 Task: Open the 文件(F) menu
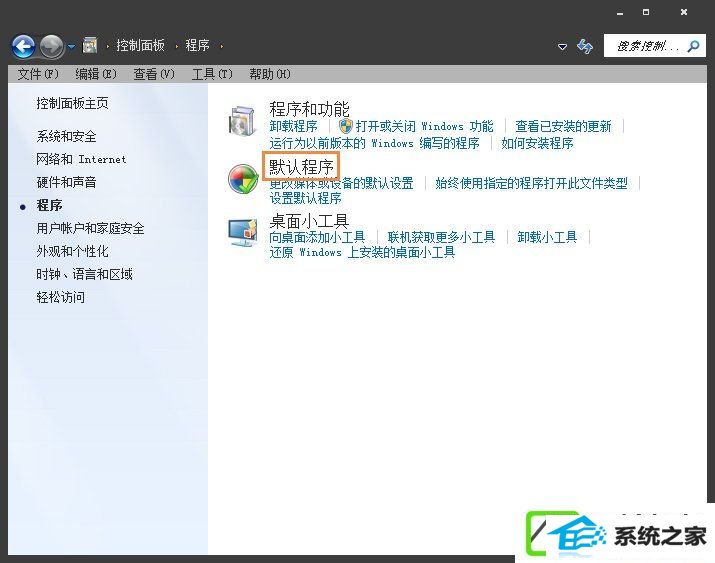[38, 74]
